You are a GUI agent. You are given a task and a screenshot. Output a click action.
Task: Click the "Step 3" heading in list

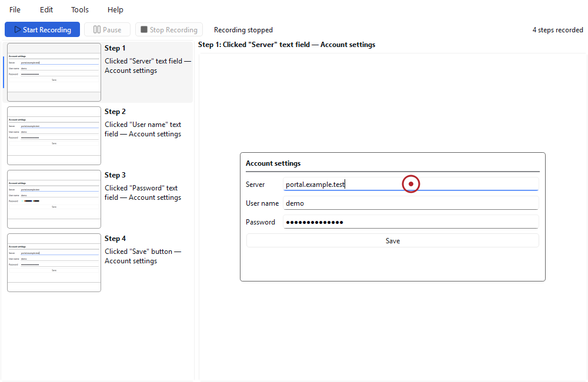click(x=115, y=175)
